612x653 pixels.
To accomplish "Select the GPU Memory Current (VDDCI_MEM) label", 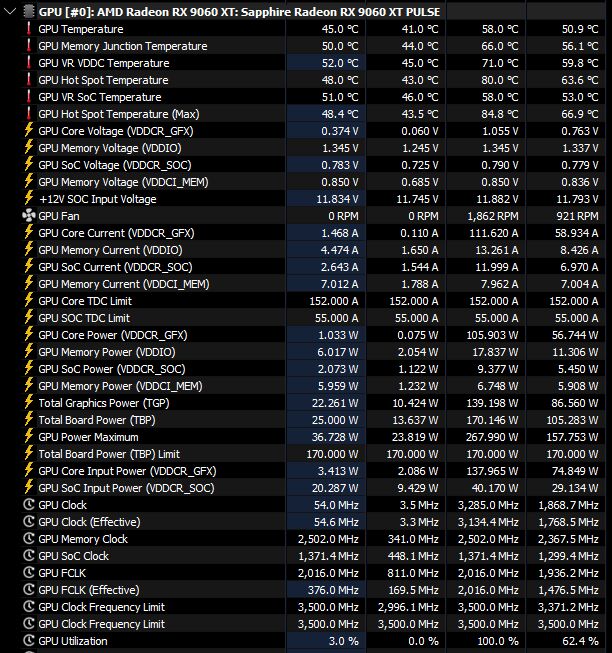I will coord(124,284).
